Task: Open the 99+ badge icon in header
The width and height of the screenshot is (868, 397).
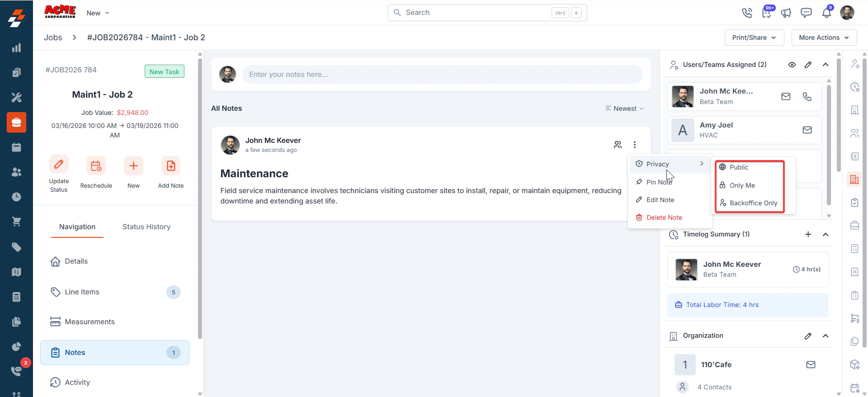Action: pyautogui.click(x=767, y=12)
